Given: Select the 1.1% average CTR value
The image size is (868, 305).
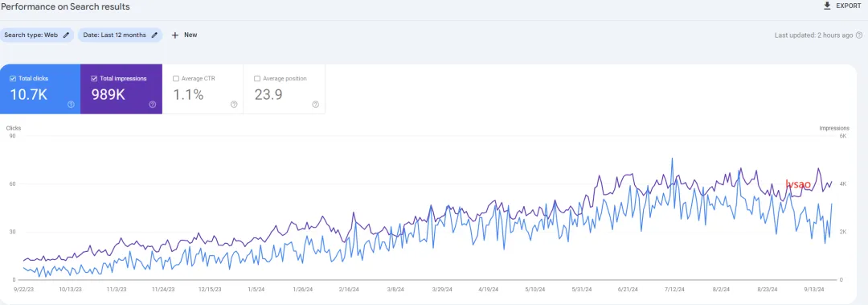Looking at the screenshot, I should [x=188, y=95].
